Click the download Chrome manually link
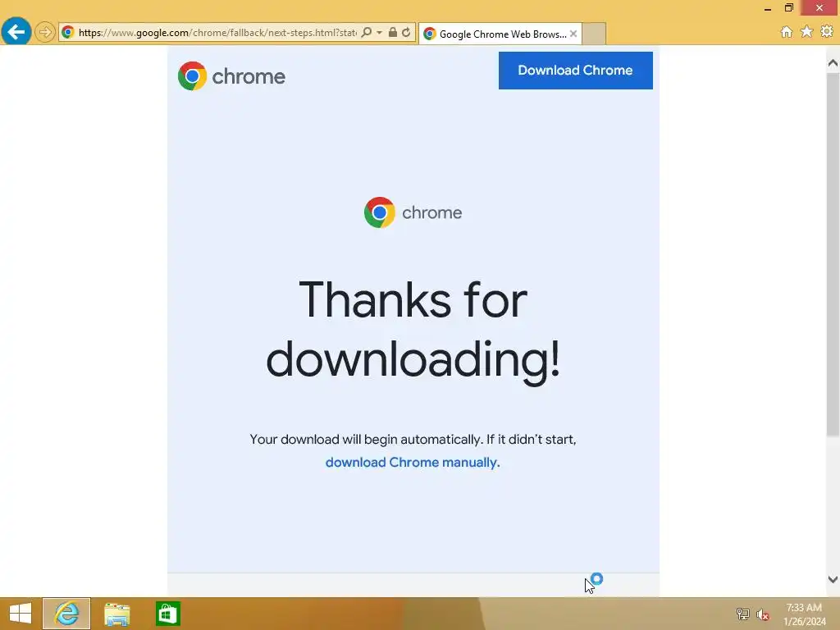Image resolution: width=840 pixels, height=630 pixels. click(x=413, y=463)
